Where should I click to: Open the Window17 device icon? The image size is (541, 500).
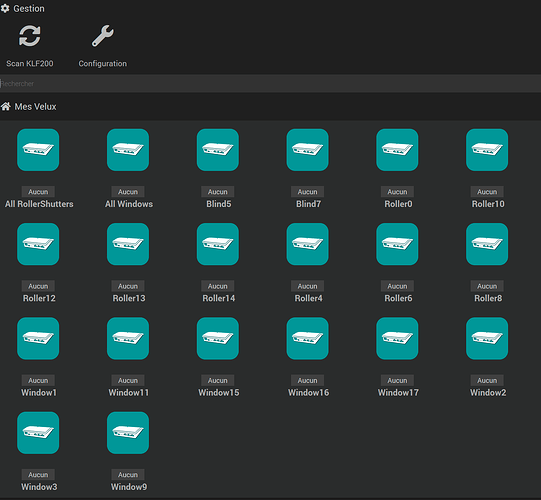coord(397,338)
